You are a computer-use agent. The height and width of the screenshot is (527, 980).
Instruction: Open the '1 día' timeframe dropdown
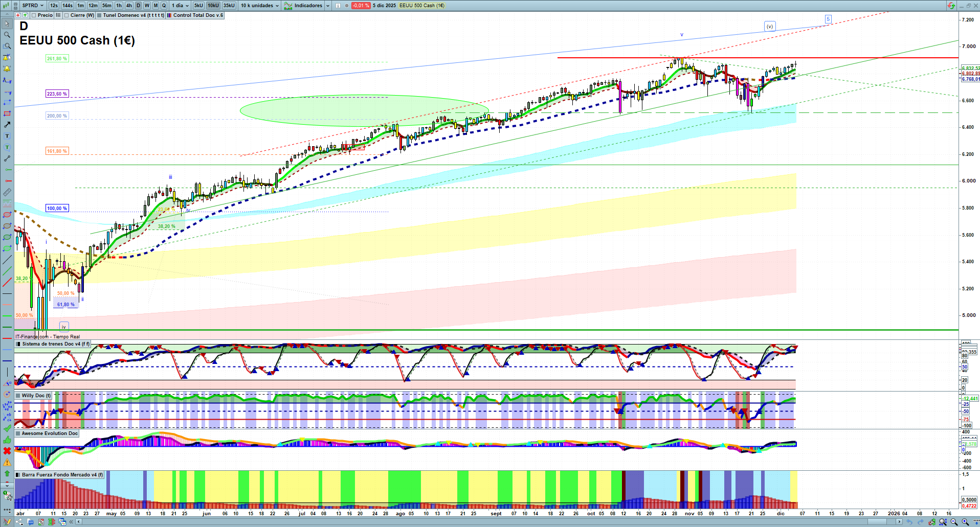coord(180,6)
